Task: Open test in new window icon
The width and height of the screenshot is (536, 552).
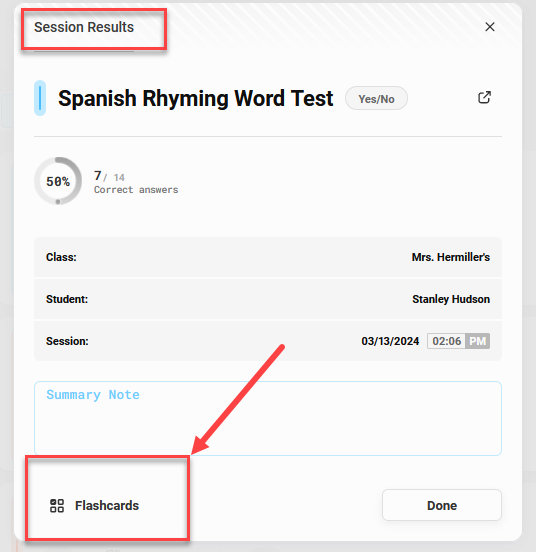Action: coord(484,98)
